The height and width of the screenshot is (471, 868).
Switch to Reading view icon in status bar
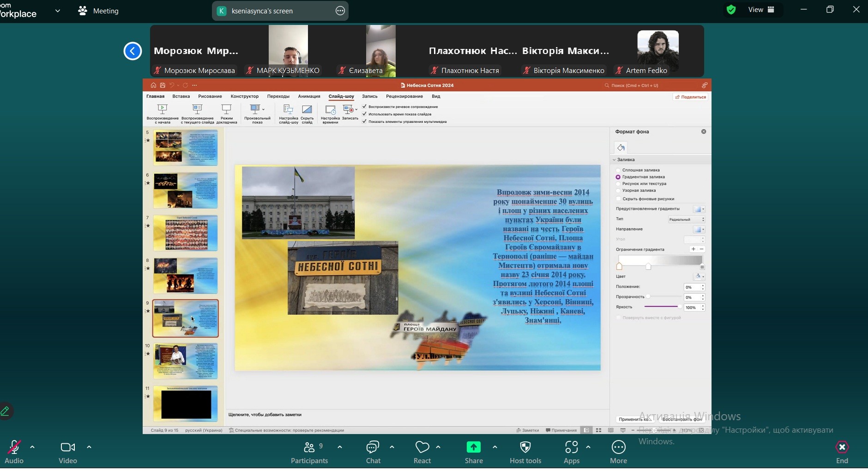(611, 430)
